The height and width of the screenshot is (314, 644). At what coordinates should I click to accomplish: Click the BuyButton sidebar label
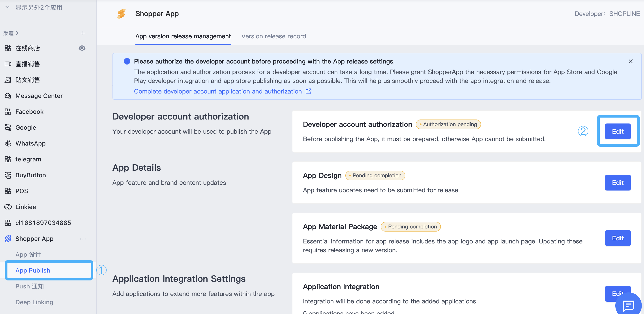point(31,175)
